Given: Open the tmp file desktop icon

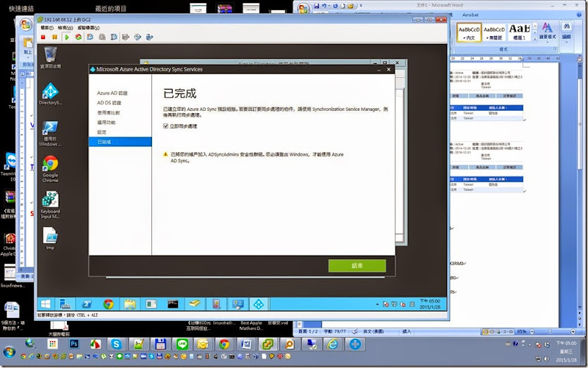Looking at the screenshot, I should point(50,238).
